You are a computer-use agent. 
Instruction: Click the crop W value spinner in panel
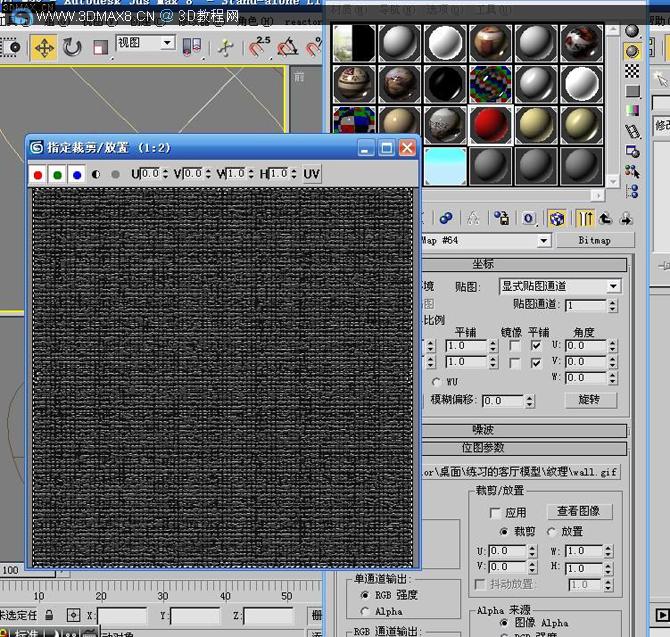(x=608, y=551)
